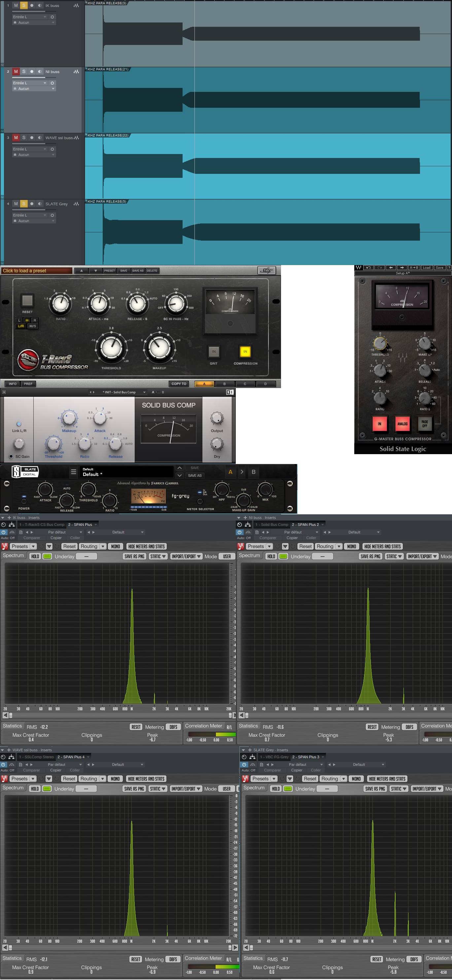Click Slate SAVE AS button
The height and width of the screenshot is (980, 452).
[x=195, y=476]
